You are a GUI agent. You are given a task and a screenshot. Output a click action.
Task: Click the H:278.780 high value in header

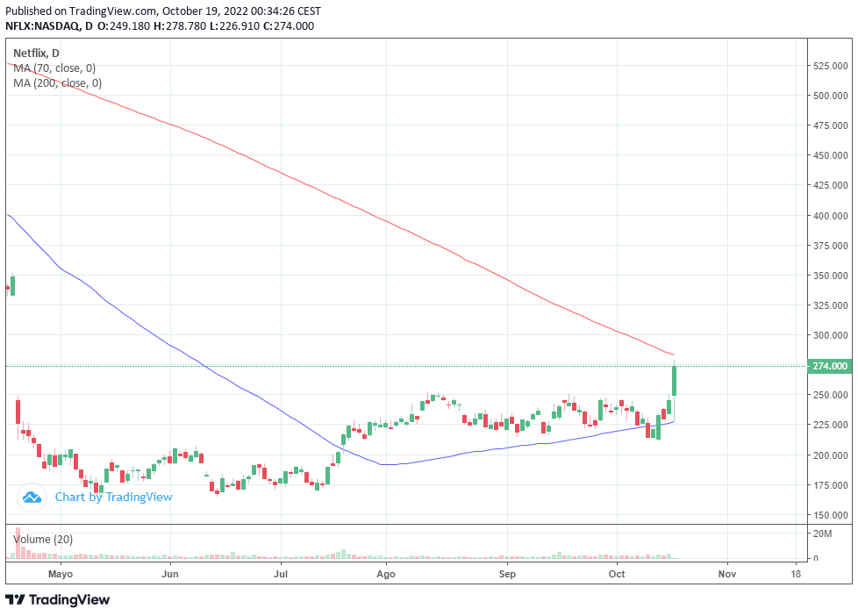[x=180, y=25]
